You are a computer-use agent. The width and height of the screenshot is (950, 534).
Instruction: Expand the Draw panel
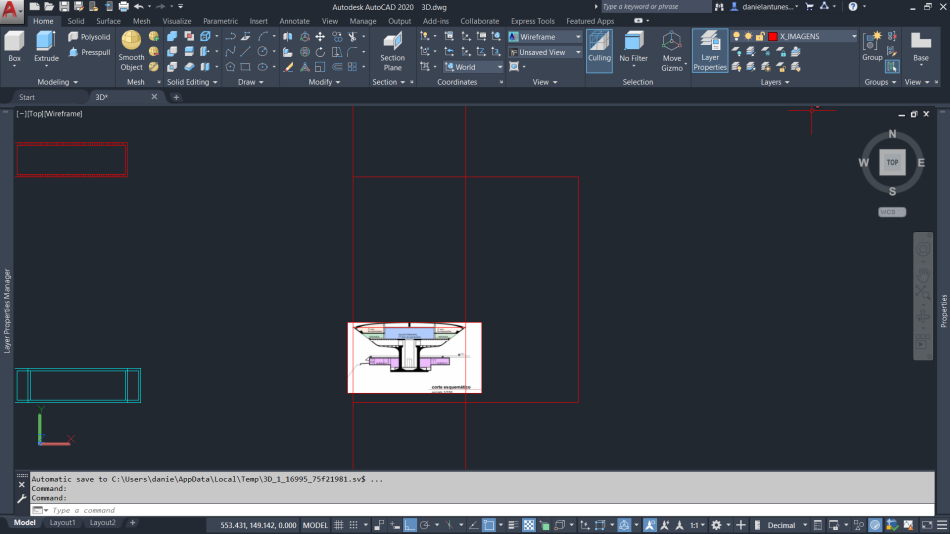pos(250,82)
